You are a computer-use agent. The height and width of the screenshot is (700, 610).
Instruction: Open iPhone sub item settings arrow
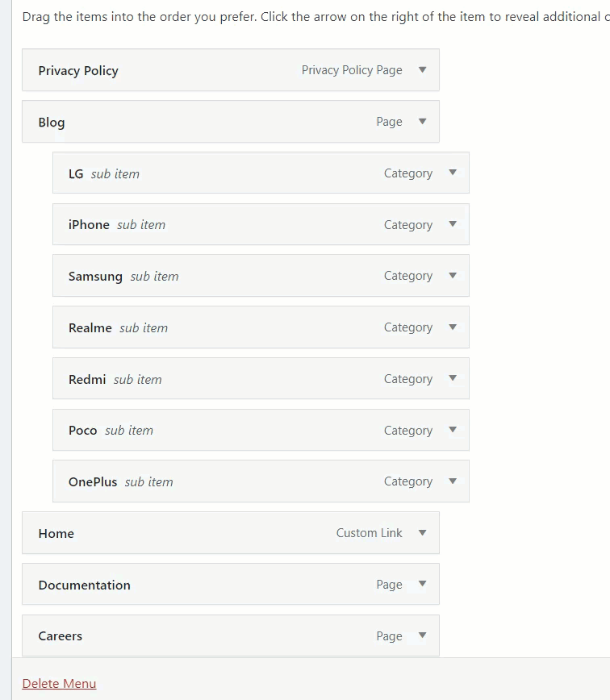pyautogui.click(x=453, y=224)
